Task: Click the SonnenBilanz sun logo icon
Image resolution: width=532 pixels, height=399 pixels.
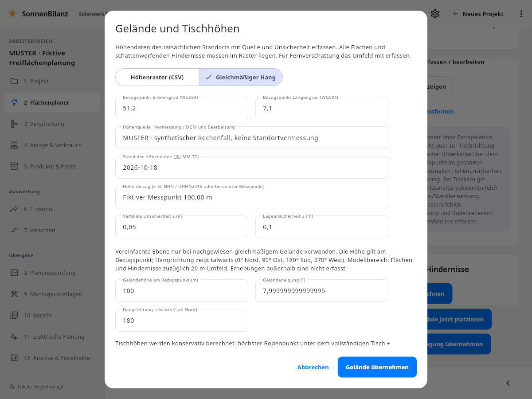Action: [x=12, y=14]
